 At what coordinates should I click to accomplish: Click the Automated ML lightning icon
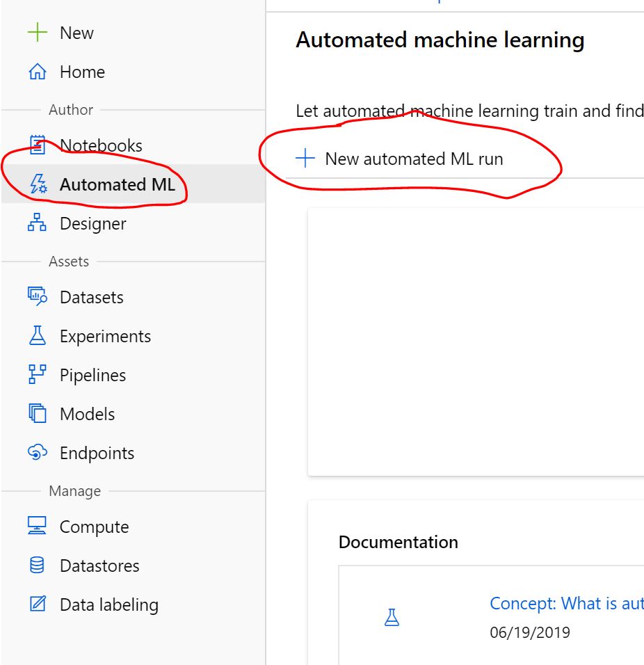pyautogui.click(x=38, y=184)
